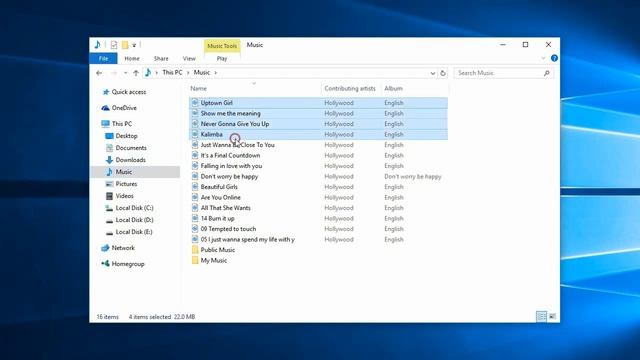Screen dimensions: 640x360
Task: Click the music note window icon in title bar
Action: click(98, 45)
